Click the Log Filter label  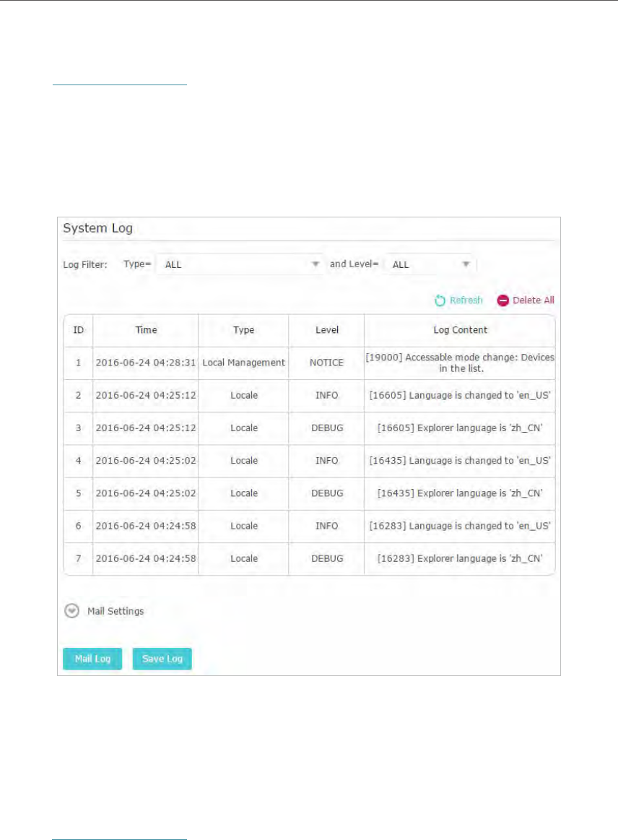coord(85,264)
